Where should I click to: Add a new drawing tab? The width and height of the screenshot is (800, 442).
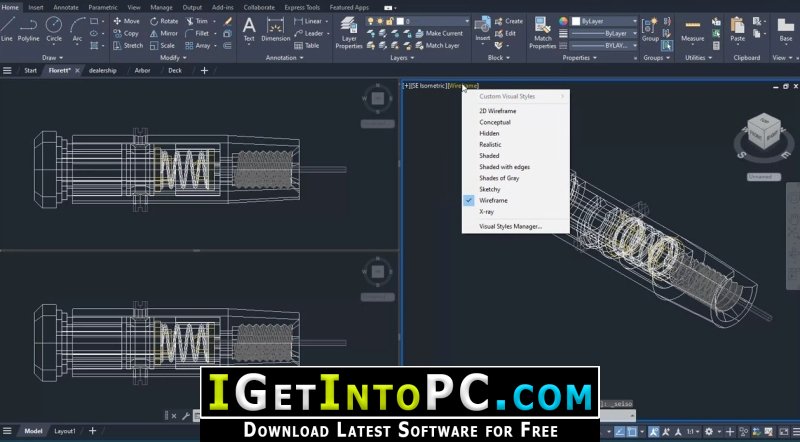coord(204,70)
